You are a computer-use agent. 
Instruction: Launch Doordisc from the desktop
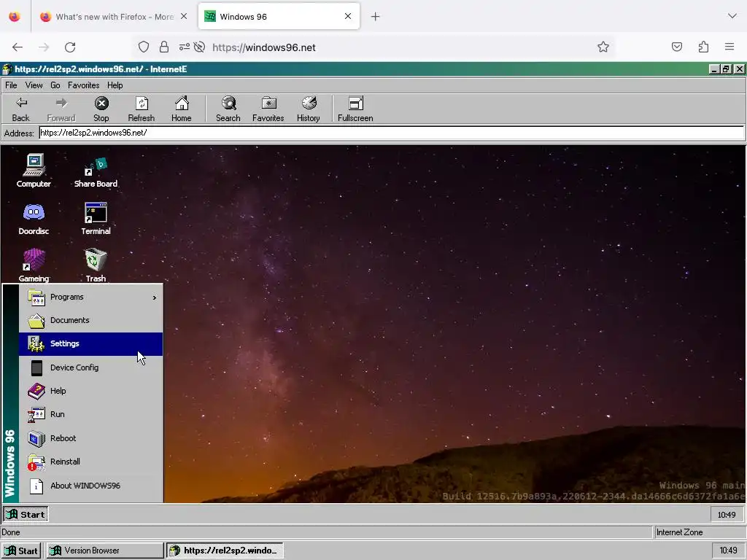coord(34,219)
